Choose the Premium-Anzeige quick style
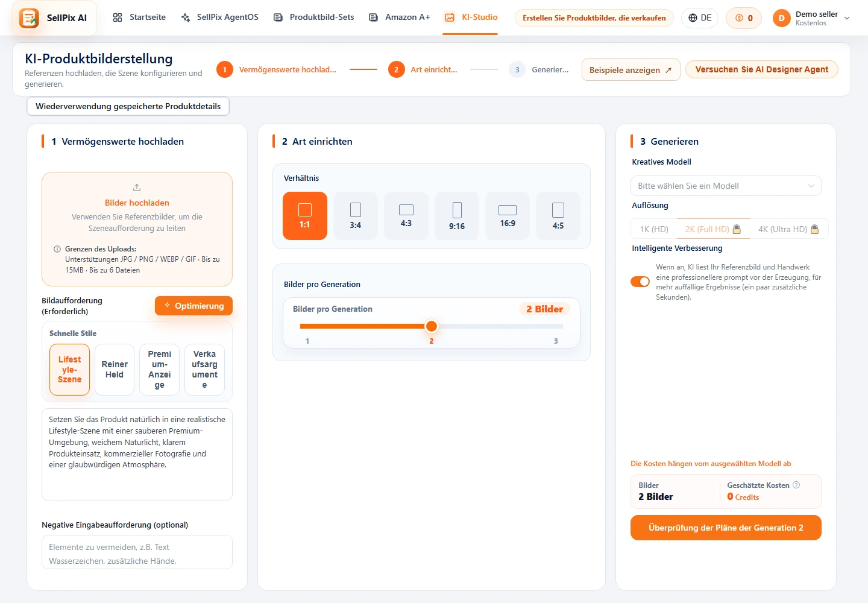The width and height of the screenshot is (868, 603). [x=159, y=370]
